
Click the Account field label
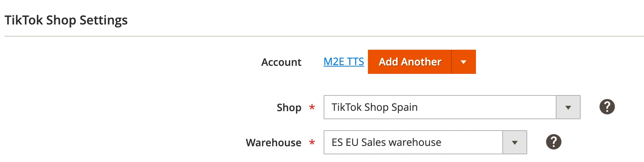pyautogui.click(x=281, y=62)
